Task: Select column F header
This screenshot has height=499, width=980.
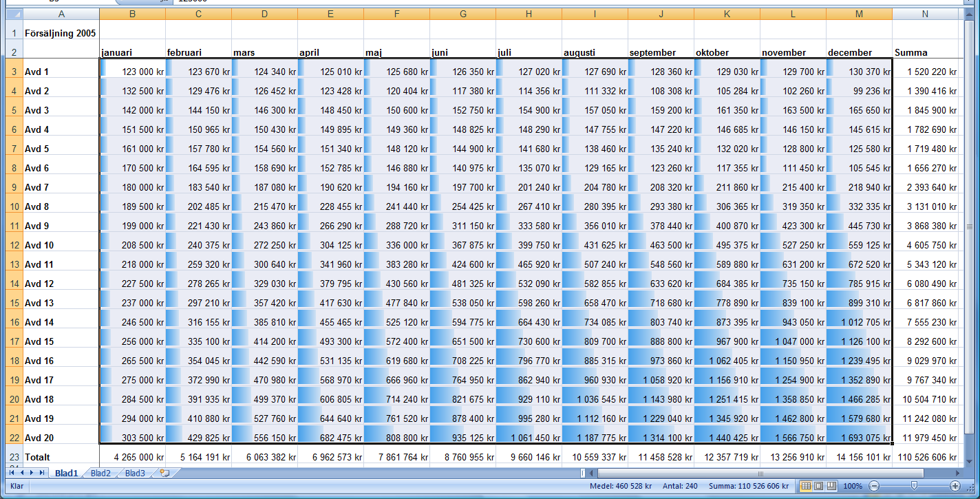Action: 396,14
